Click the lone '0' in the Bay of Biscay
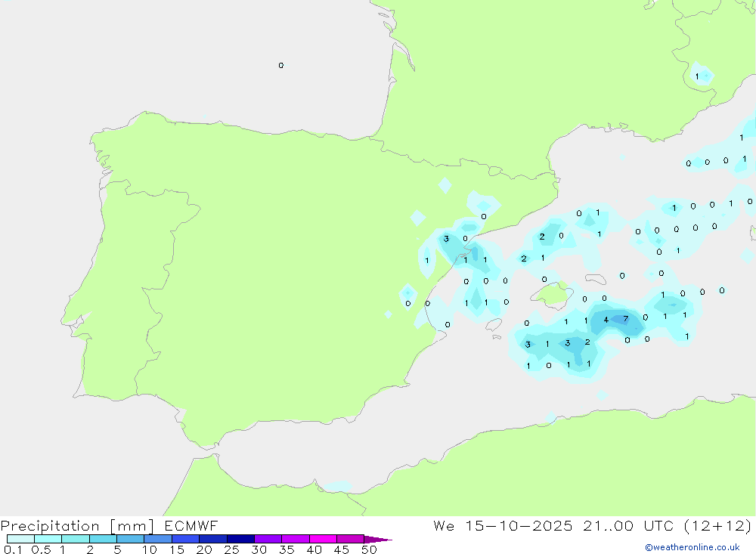This screenshot has width=756, height=554. (x=281, y=65)
